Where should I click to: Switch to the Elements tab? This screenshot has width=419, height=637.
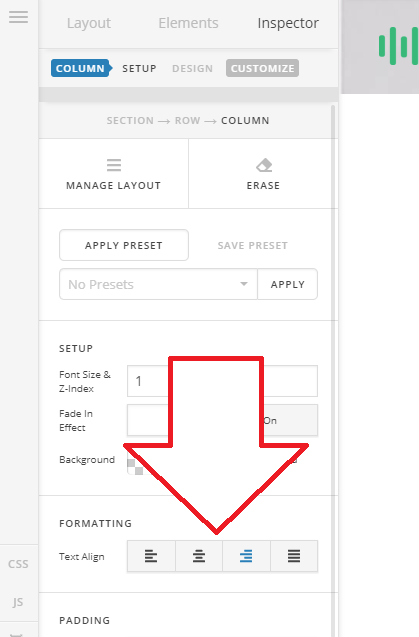(188, 23)
